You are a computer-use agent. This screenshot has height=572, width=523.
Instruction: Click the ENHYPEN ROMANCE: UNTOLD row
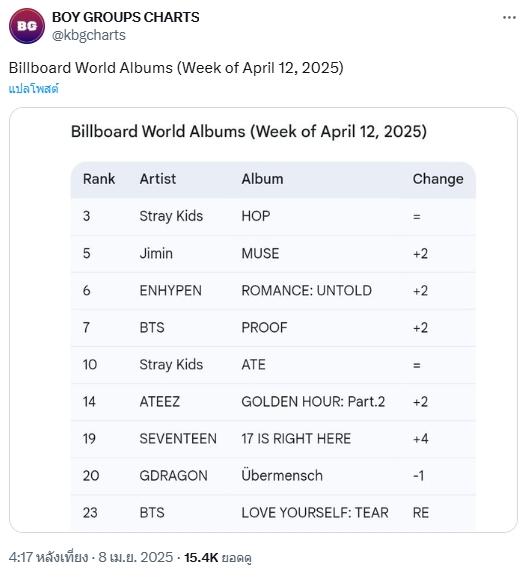273,291
